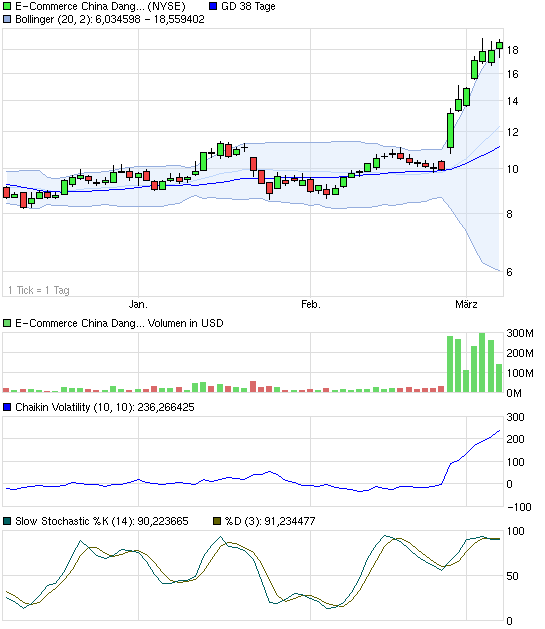
Task: Click the blue GD 38 Tage legend swatch
Action: click(x=213, y=6)
